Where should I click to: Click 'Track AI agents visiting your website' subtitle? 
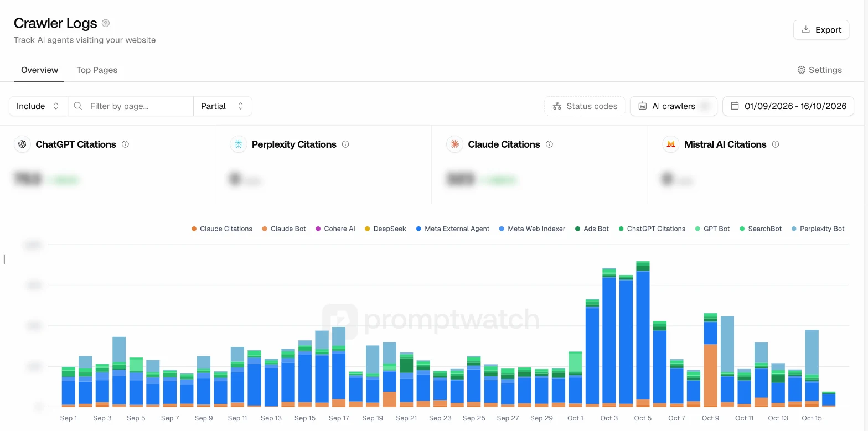[x=85, y=40]
